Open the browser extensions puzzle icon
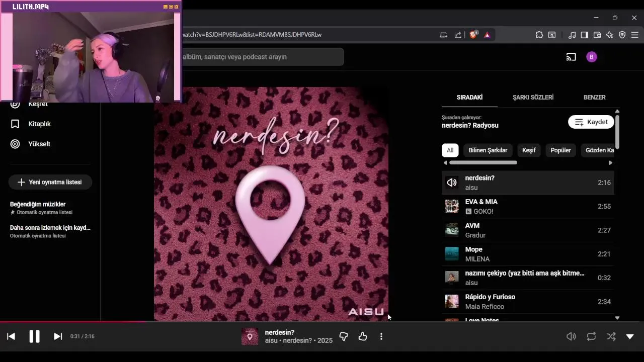 pyautogui.click(x=539, y=35)
